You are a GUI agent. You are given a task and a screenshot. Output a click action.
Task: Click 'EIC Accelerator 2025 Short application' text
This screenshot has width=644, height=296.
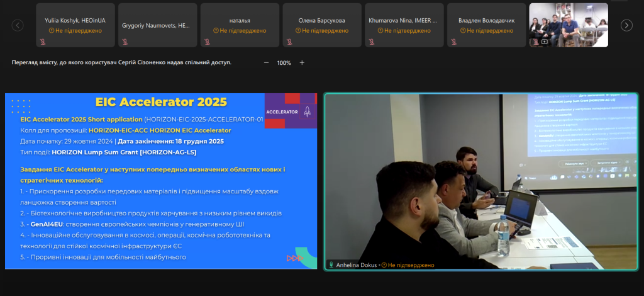[81, 119]
